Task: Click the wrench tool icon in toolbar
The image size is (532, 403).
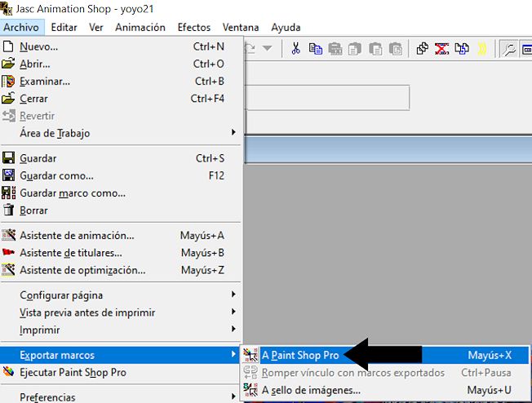Action: [x=508, y=49]
